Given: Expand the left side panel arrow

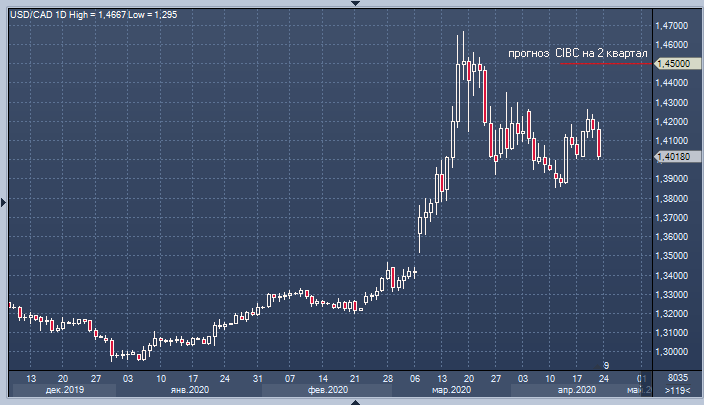Looking at the screenshot, I should click(4, 203).
